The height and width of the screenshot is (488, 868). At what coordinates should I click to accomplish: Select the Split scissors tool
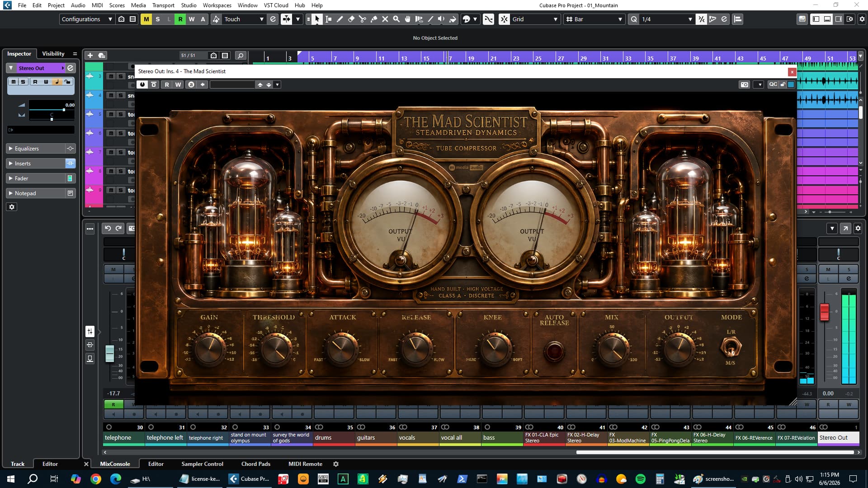click(x=363, y=19)
